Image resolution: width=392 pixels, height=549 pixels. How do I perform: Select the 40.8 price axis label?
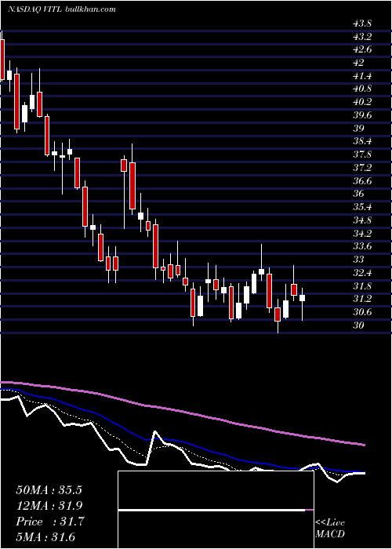[x=362, y=89]
